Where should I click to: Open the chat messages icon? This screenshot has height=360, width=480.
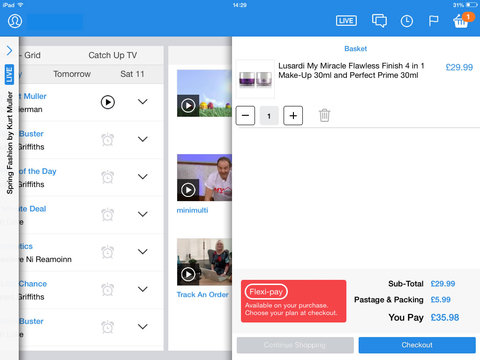(x=379, y=21)
